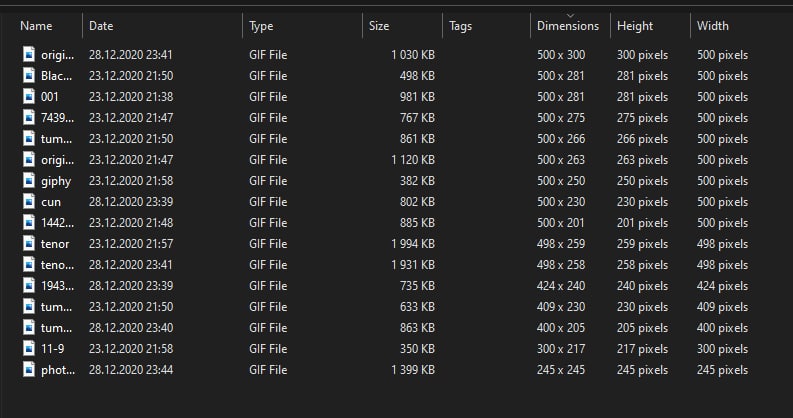Select the 11-9 file icon
Screen dimensions: 793x418
(x=29, y=348)
